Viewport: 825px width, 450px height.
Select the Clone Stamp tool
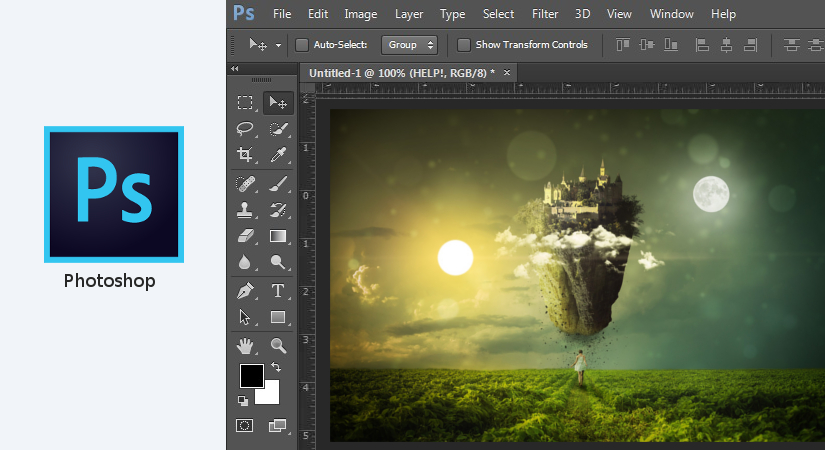pyautogui.click(x=245, y=210)
